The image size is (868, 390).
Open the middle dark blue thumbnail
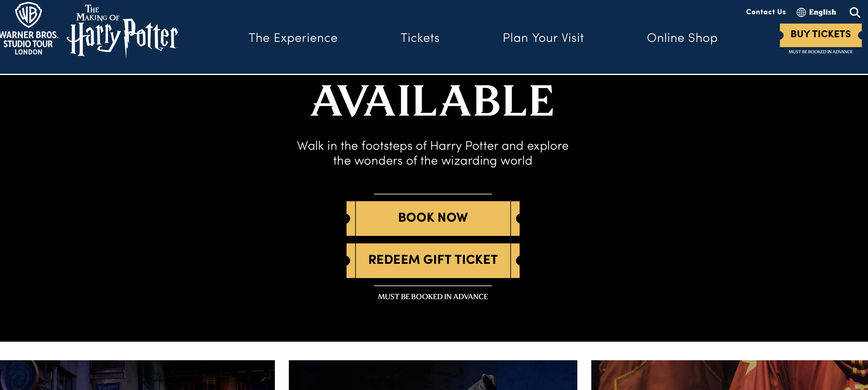pos(433,375)
